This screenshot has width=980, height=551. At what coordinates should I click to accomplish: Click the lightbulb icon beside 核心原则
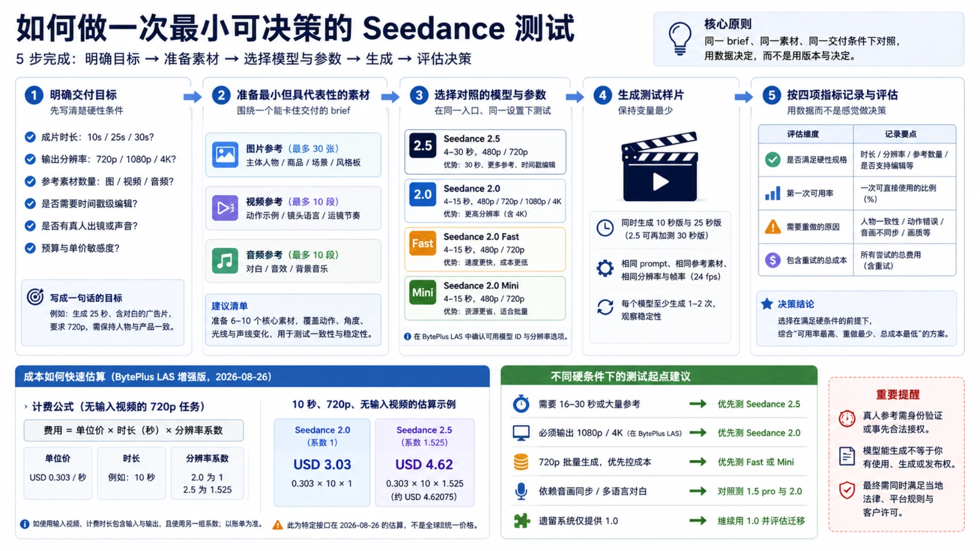click(680, 39)
